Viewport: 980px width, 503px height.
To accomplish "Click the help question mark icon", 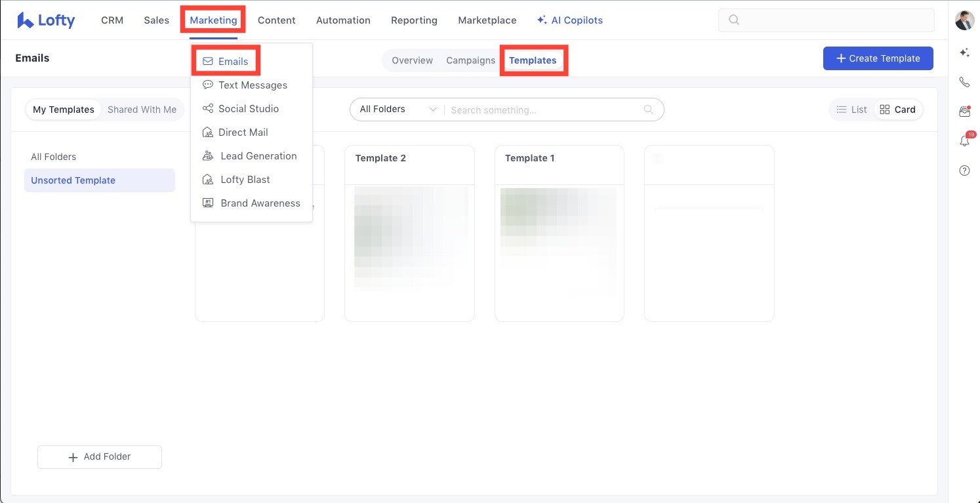I will point(964,171).
